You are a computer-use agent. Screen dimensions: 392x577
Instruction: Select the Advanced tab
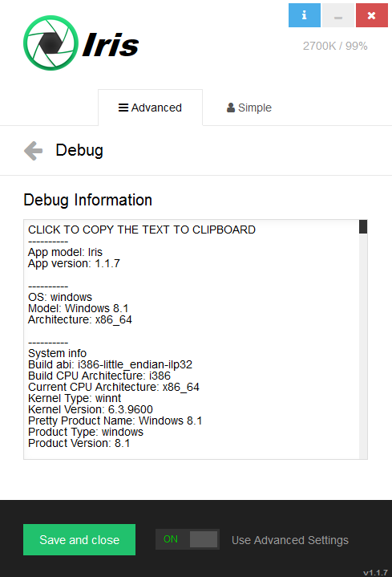tap(150, 108)
